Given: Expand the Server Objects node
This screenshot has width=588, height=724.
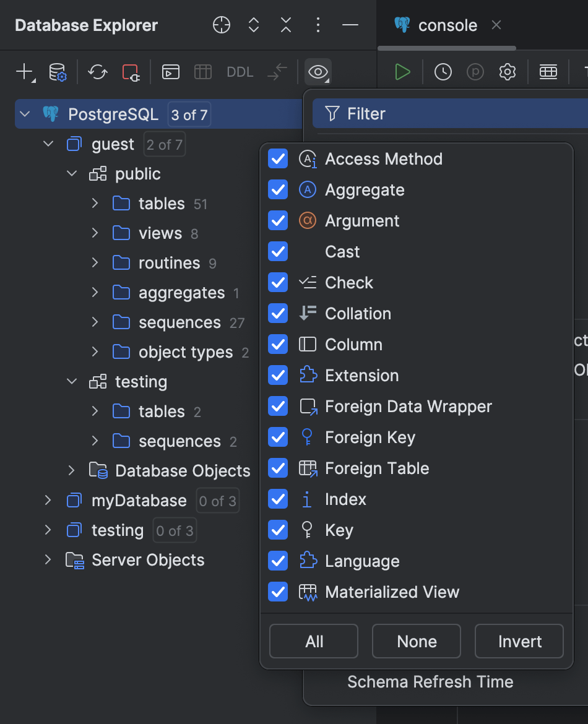Looking at the screenshot, I should click(x=48, y=559).
